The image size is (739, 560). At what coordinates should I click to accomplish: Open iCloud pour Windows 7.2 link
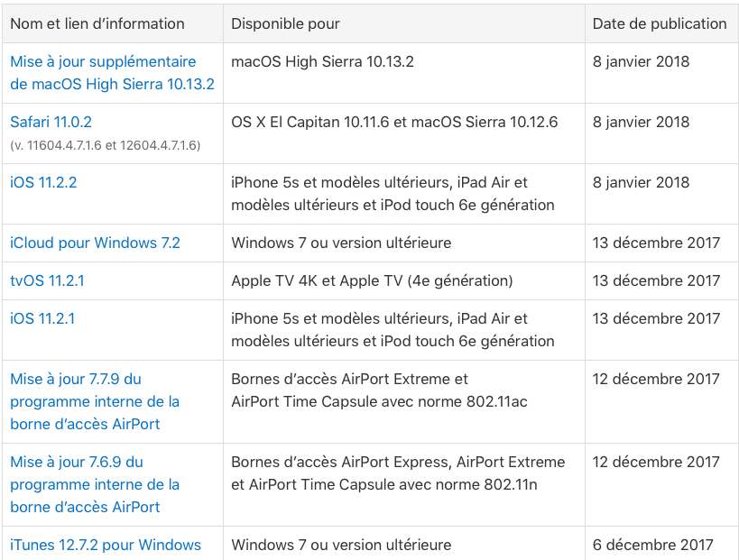pos(95,243)
